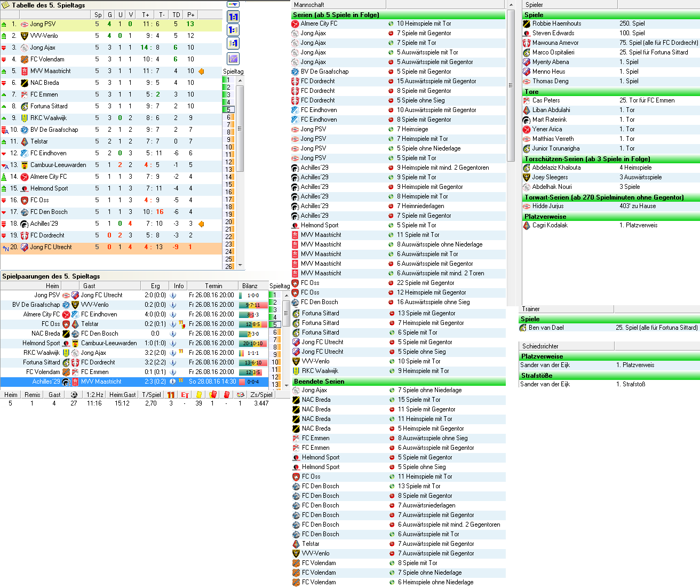Click Cagri Kodalak's club crest
The image size is (700, 588).
click(527, 225)
